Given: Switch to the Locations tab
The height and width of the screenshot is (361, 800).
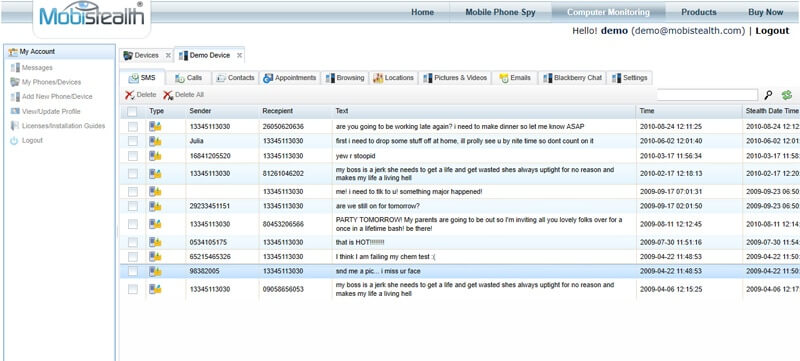Looking at the screenshot, I should 393,78.
